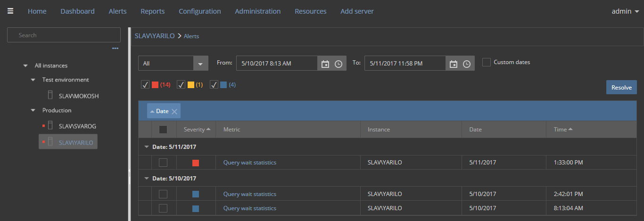
Task: Open the From date calendar picker
Action: coord(325,64)
